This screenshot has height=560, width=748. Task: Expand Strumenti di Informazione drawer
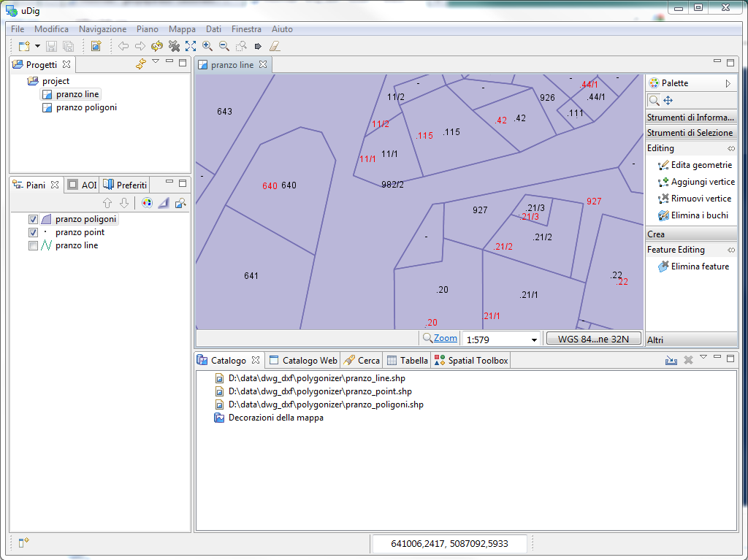point(691,118)
